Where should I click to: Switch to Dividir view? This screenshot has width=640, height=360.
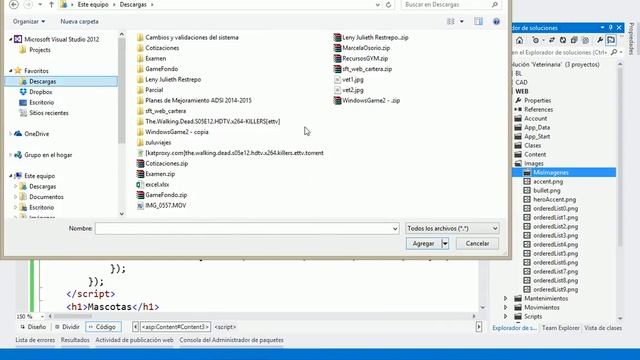(67, 327)
